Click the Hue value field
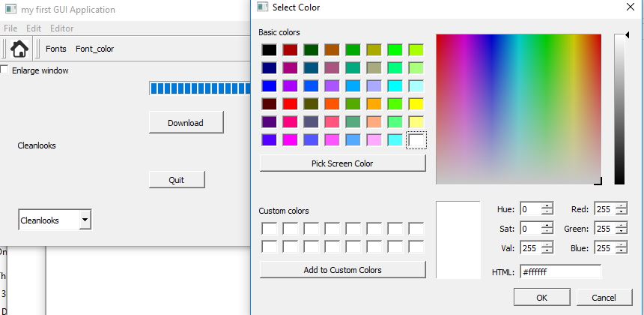Image resolution: width=644 pixels, height=315 pixels. point(531,209)
